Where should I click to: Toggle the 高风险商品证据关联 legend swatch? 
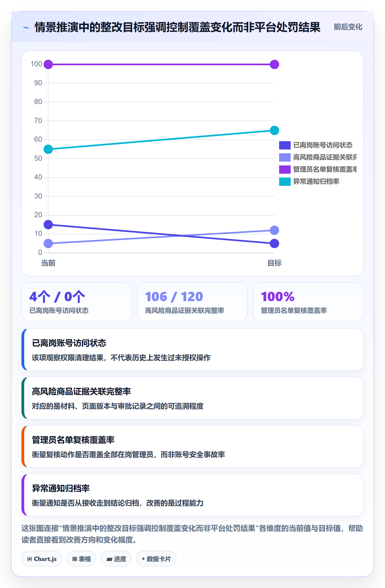click(x=285, y=157)
